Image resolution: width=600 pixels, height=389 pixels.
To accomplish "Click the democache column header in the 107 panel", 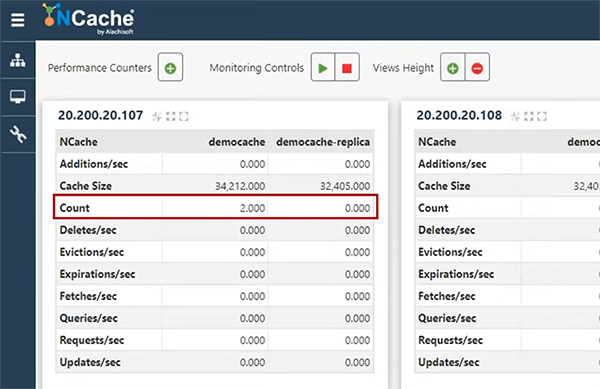I will tap(237, 142).
